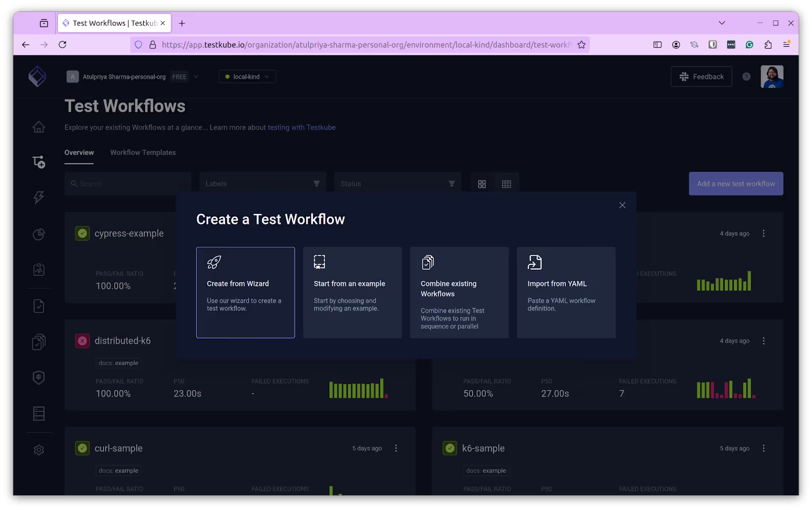Switch to grid card view
The width and height of the screenshot is (812, 510).
(x=482, y=184)
